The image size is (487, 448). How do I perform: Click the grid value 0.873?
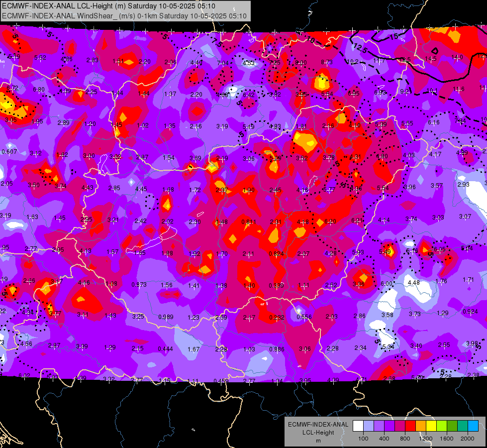139,285
